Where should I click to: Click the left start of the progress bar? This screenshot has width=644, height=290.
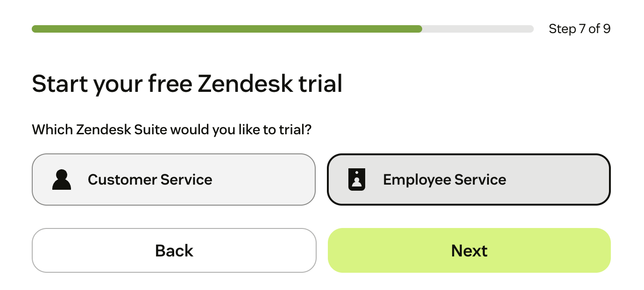[x=35, y=29]
